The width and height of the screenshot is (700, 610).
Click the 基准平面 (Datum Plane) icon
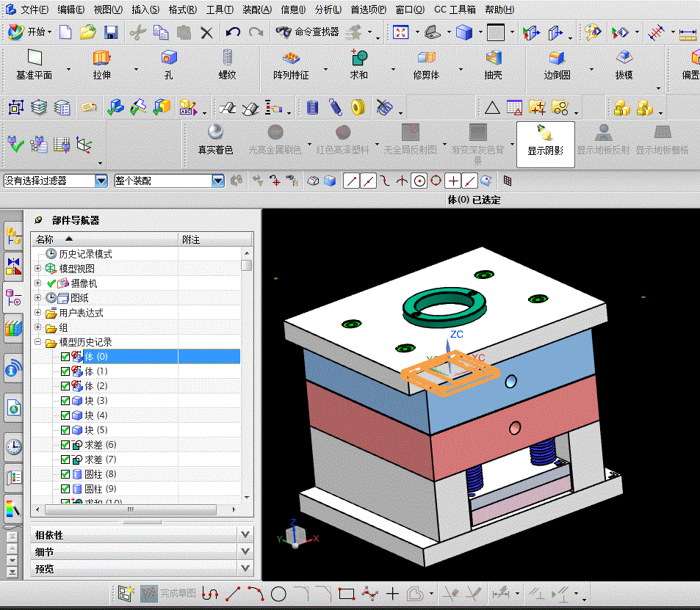tap(35, 58)
